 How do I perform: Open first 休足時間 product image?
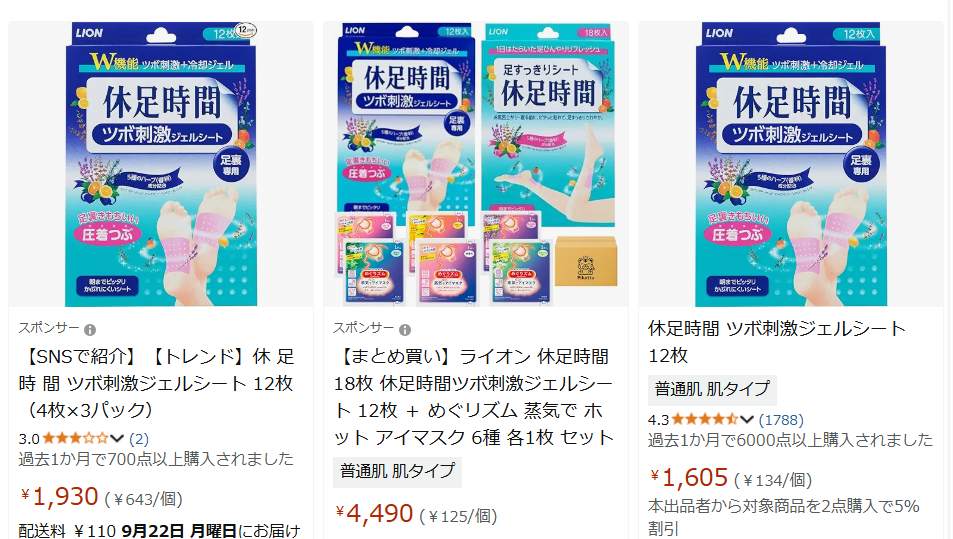[161, 164]
